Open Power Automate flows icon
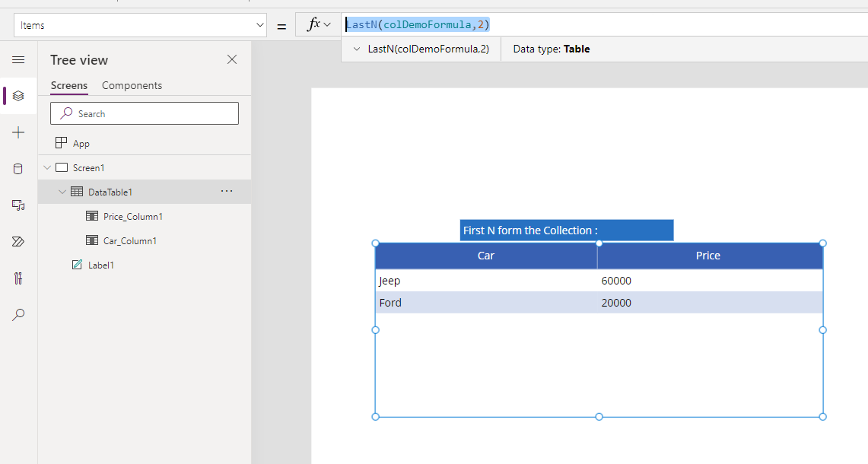Image resolution: width=868 pixels, height=464 pixels. (18, 241)
